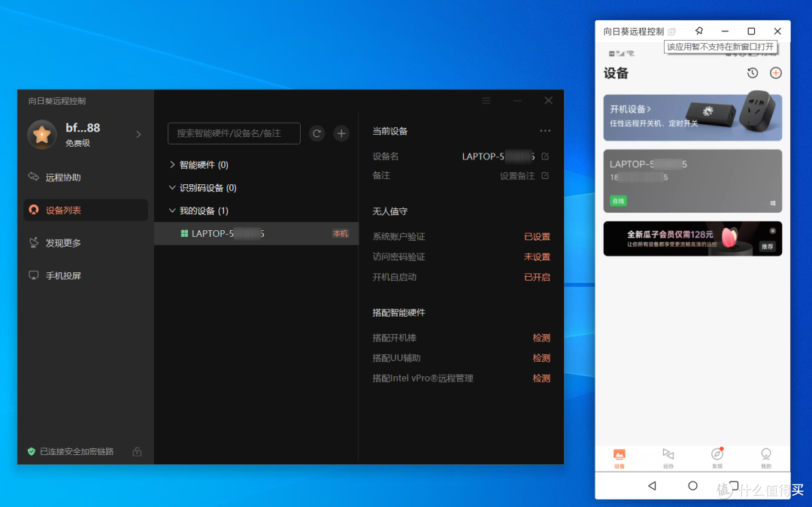Add a new device with plus button
812x507 pixels.
coord(341,134)
